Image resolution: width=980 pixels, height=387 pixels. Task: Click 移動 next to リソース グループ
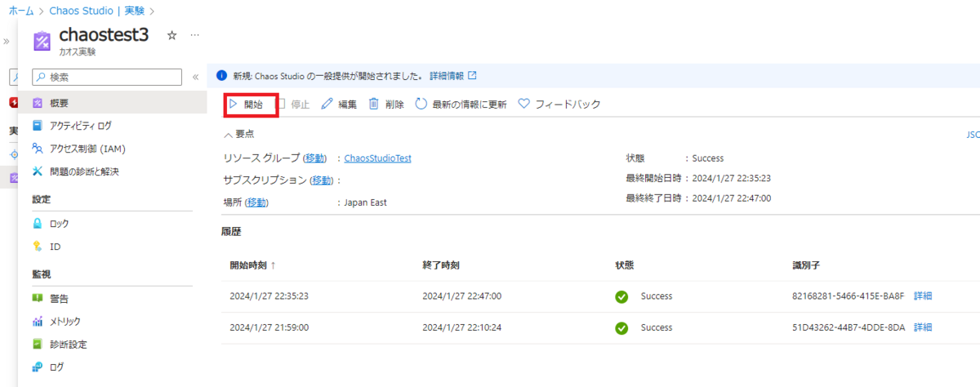[x=315, y=158]
